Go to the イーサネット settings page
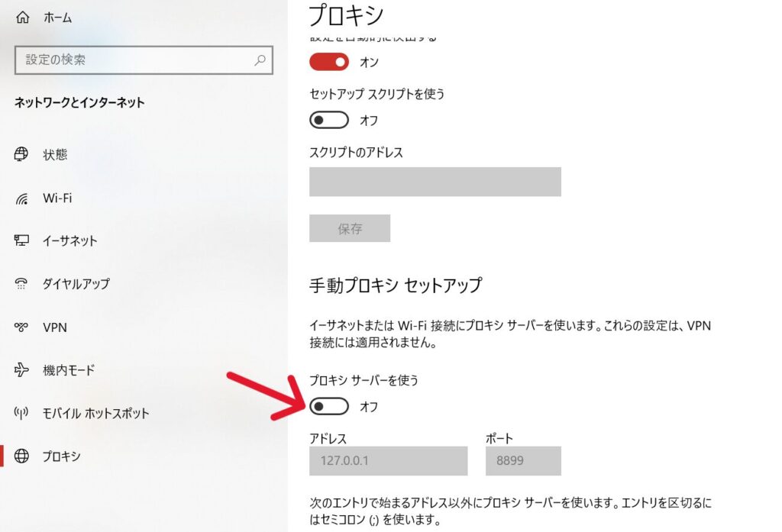 69,241
